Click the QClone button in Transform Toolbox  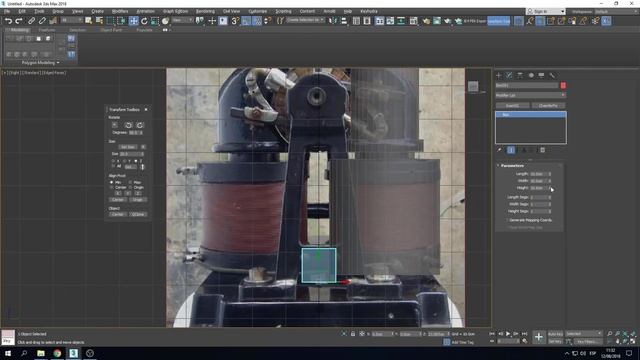(x=138, y=214)
